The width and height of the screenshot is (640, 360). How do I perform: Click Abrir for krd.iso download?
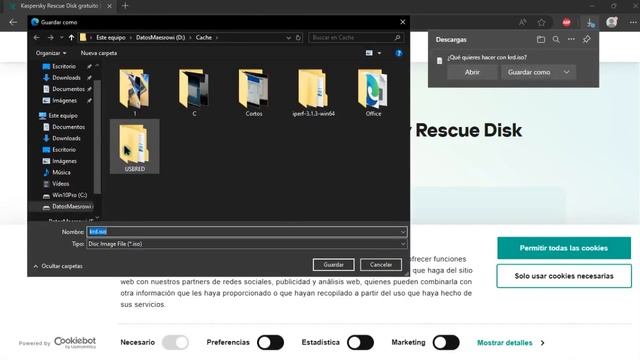(472, 72)
